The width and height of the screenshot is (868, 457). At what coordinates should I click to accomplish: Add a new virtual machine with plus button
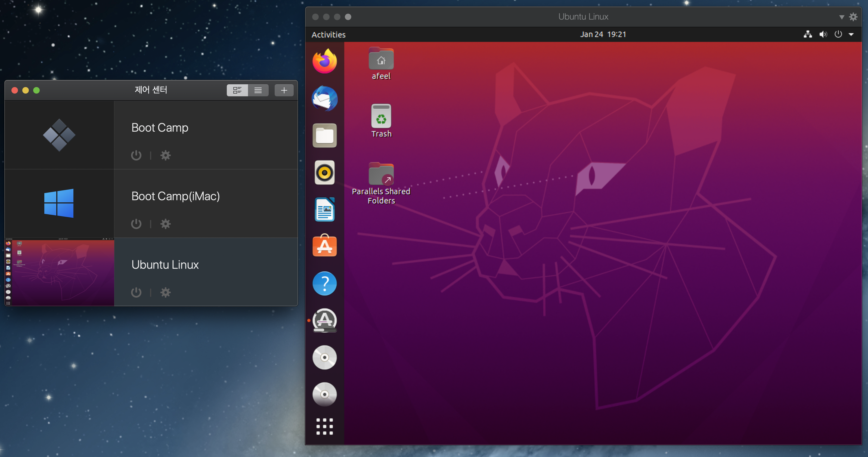(284, 90)
